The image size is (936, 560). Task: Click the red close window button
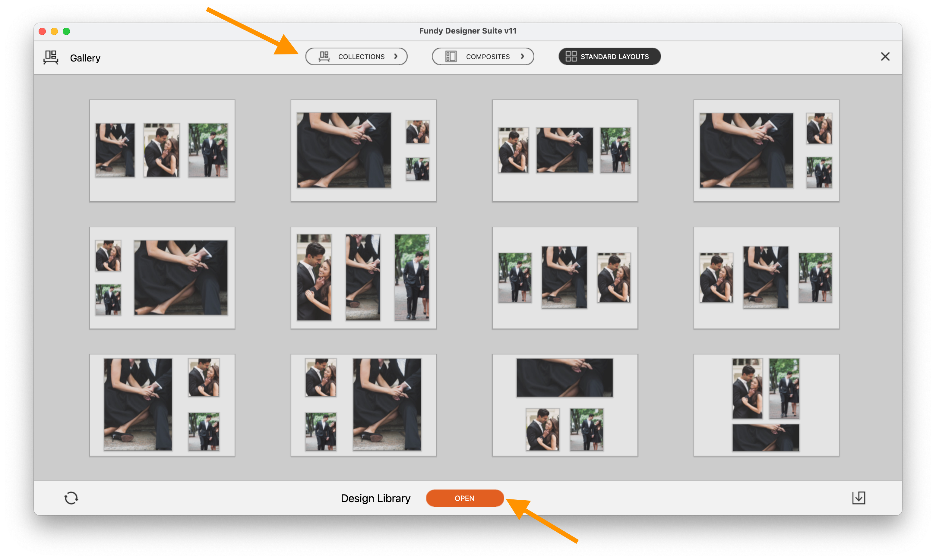(x=42, y=31)
